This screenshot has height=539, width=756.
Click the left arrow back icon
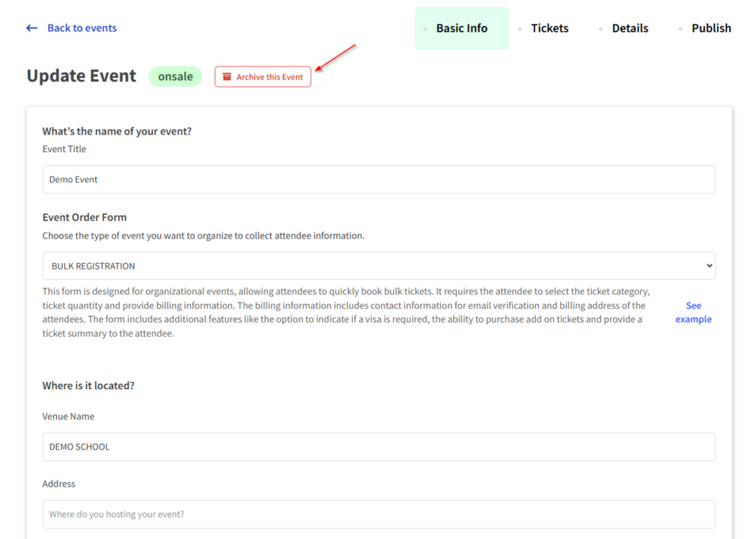[32, 28]
